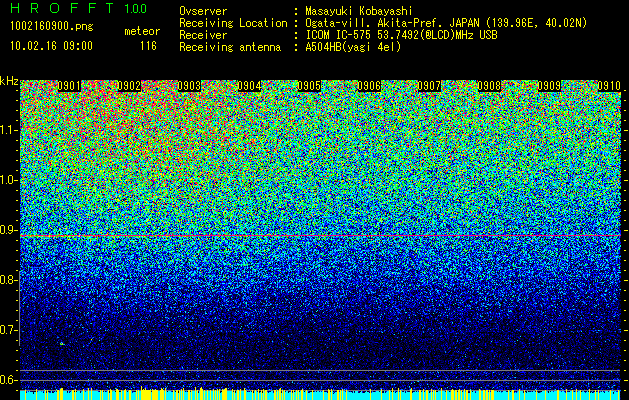Click the yellow signal strength bar graph

tap(320, 394)
